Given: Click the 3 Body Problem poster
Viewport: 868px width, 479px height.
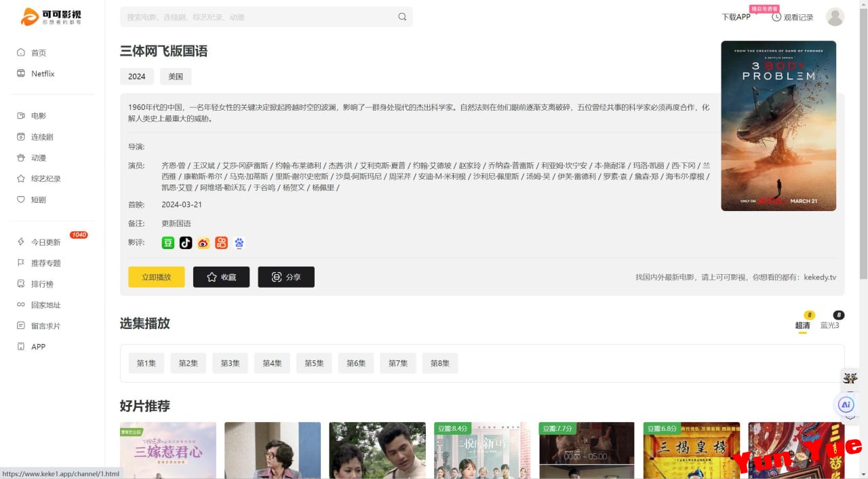Looking at the screenshot, I should 778,126.
